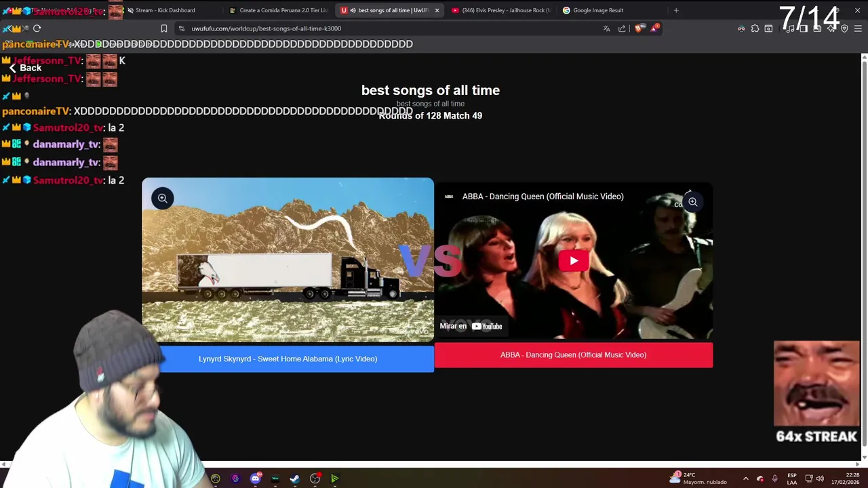The height and width of the screenshot is (488, 868).
Task: Click the Back arrow link
Action: 25,68
